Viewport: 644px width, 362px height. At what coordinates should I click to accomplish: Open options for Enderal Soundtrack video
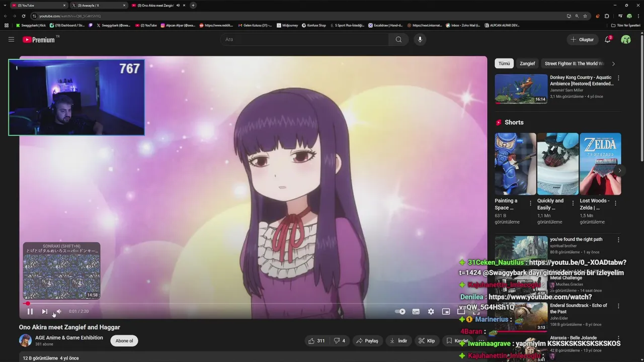(618, 306)
